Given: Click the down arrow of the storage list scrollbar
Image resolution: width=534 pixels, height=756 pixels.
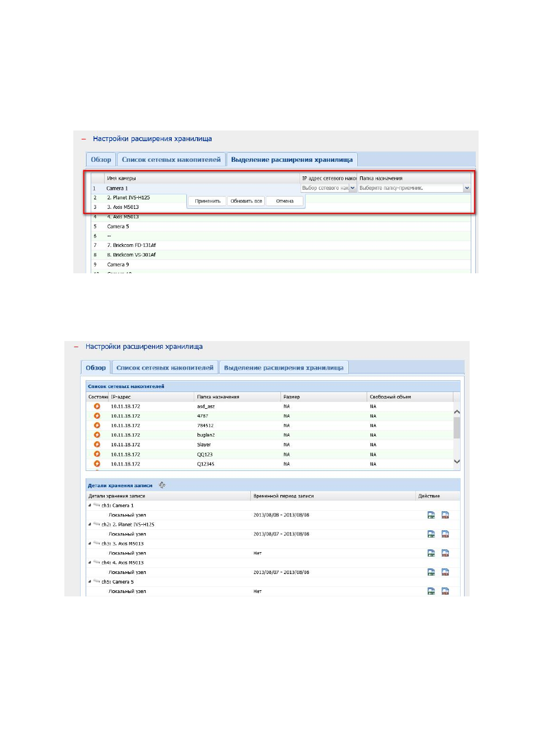Looking at the screenshot, I should point(457,461).
